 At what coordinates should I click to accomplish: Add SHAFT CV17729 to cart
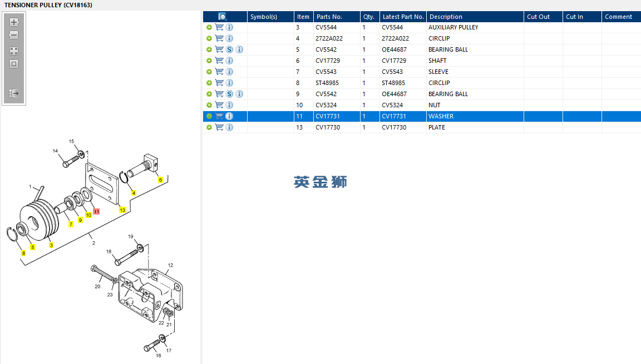pyautogui.click(x=220, y=61)
